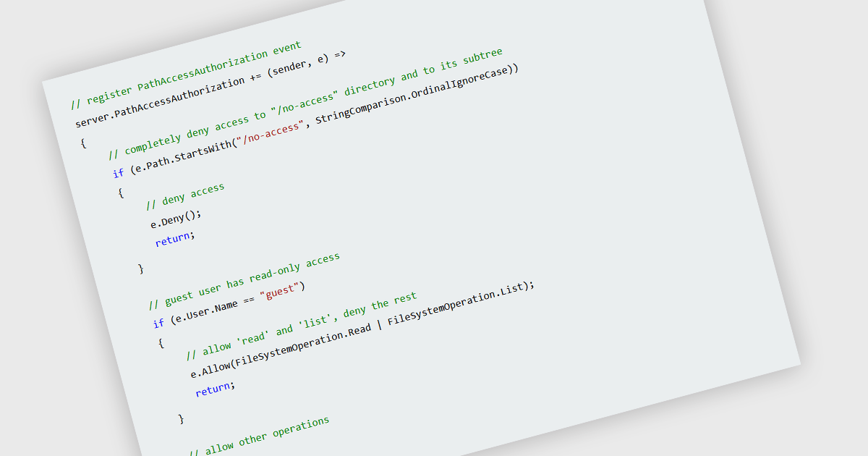
Task: Click the comment "// deny access"
Action: 186,197
